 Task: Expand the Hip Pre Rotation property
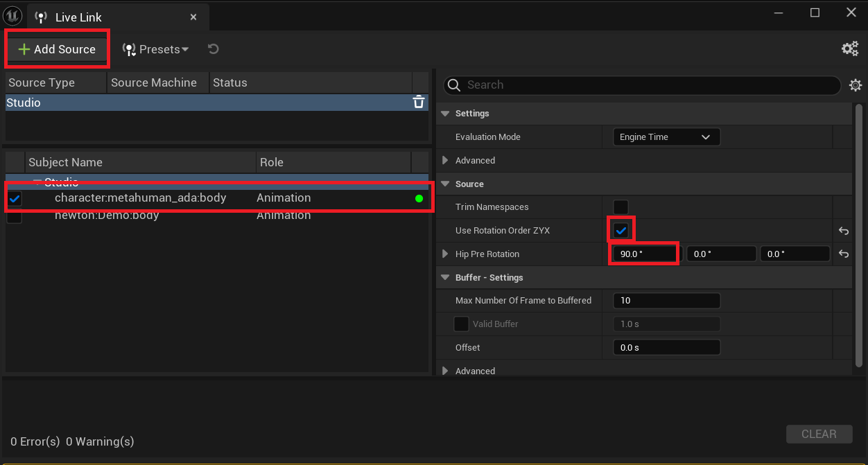(445, 254)
